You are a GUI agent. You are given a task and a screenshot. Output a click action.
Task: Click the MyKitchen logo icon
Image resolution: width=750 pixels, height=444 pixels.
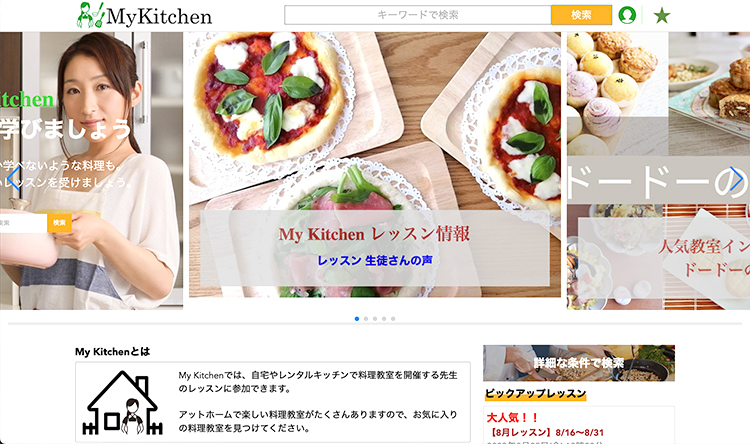coord(90,15)
